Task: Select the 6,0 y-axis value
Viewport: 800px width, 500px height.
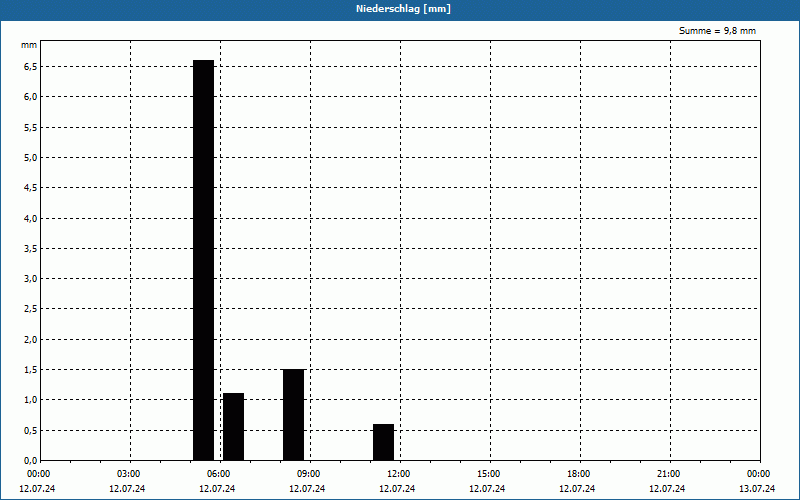Action: tap(31, 97)
